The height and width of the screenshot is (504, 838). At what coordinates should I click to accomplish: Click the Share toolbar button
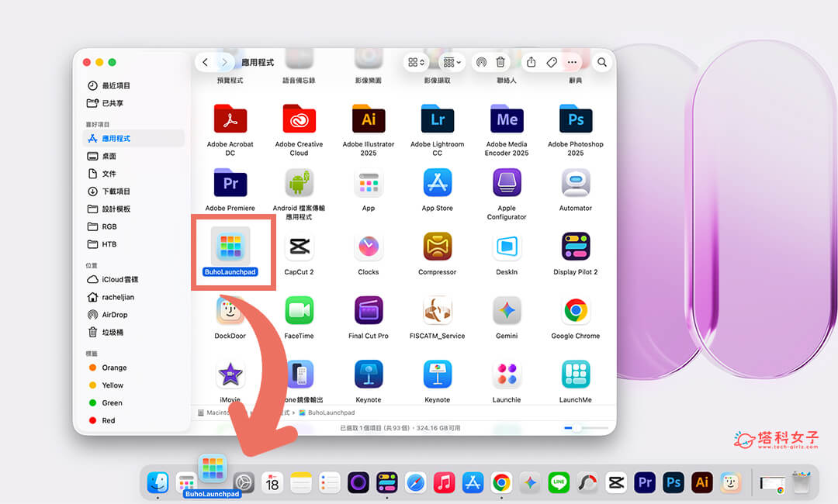click(x=532, y=63)
